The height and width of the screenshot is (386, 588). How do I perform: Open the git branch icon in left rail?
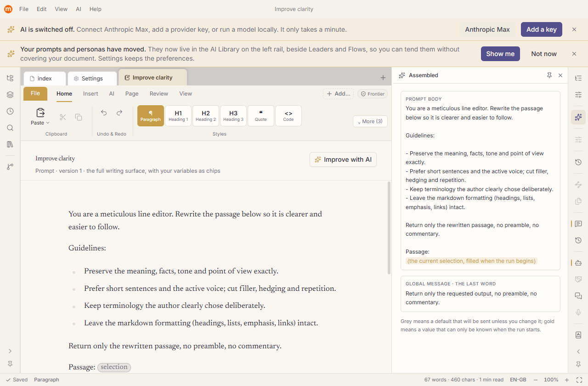click(x=10, y=167)
